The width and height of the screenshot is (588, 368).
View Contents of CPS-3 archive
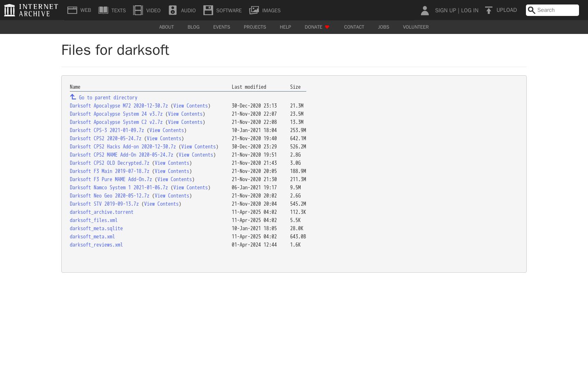167,130
